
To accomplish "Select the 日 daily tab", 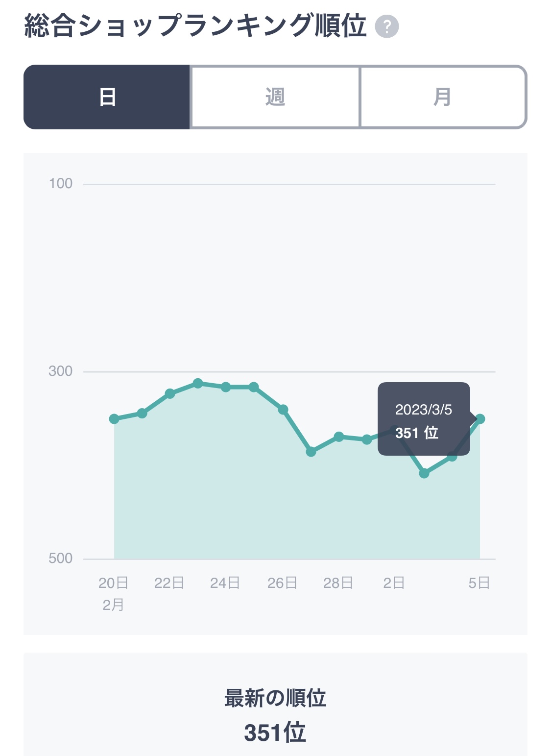I will pos(107,97).
